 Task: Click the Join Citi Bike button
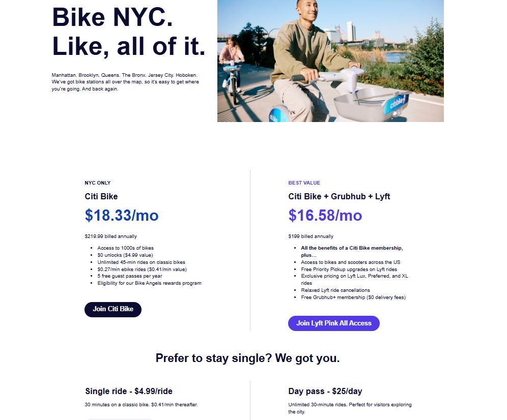[112, 309]
